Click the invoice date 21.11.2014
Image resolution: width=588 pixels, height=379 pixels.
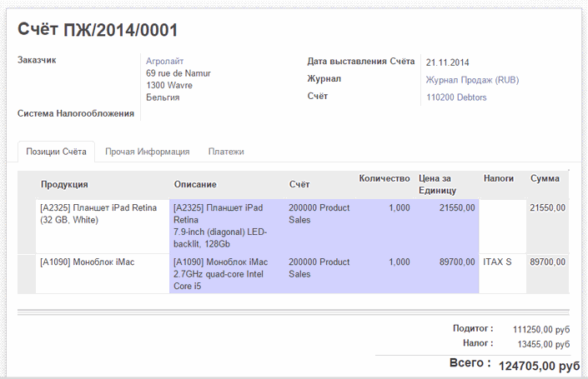pyautogui.click(x=447, y=62)
